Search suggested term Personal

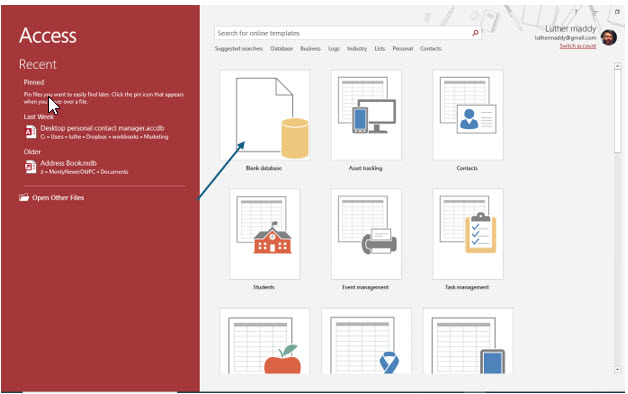click(x=403, y=48)
